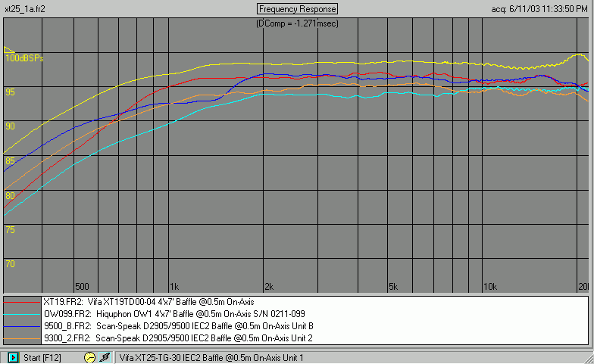
Task: Select the blue 9500_B.FR2 legend color line
Action: (x=21, y=325)
